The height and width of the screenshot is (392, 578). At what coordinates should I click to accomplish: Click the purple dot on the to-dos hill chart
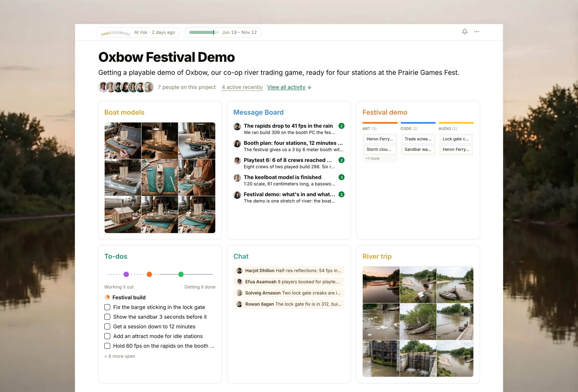click(x=126, y=274)
